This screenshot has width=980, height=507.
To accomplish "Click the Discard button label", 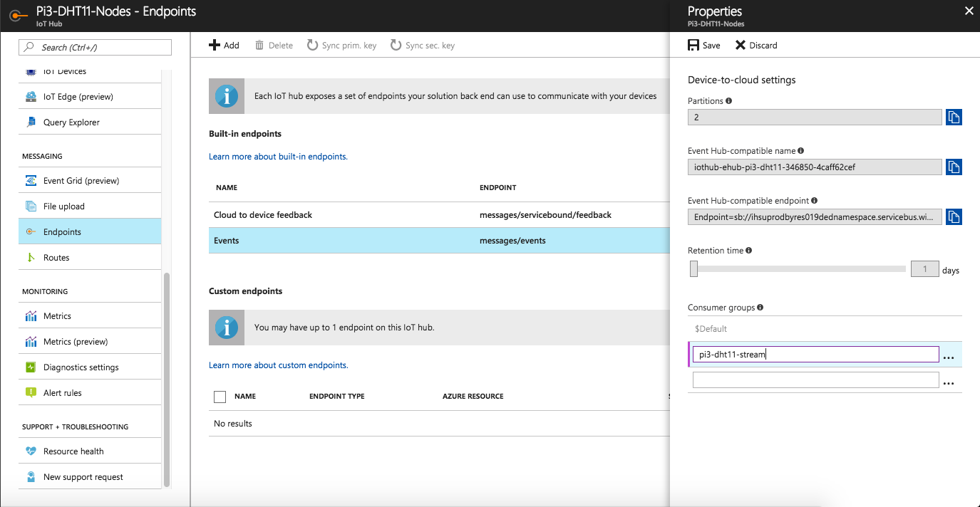I will [x=763, y=46].
